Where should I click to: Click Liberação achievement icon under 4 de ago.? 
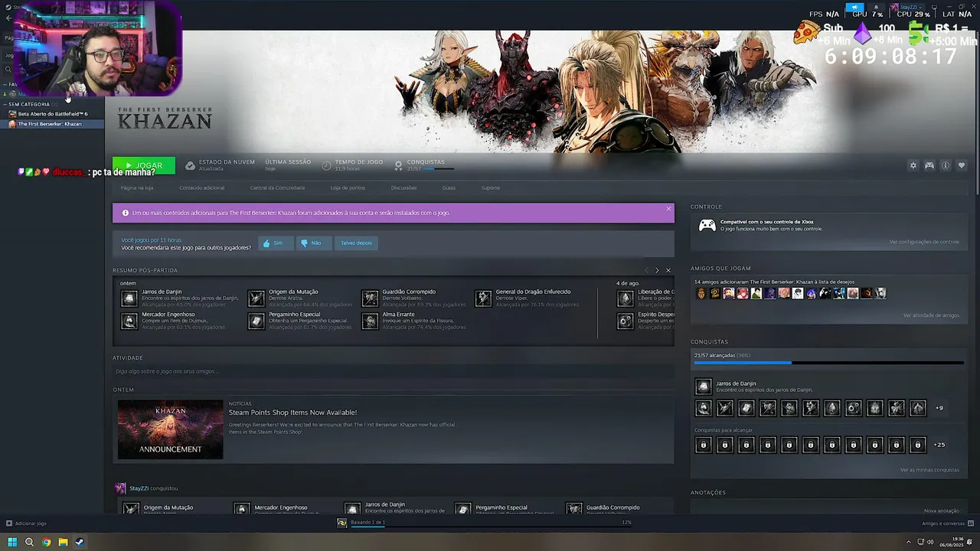pyautogui.click(x=626, y=298)
